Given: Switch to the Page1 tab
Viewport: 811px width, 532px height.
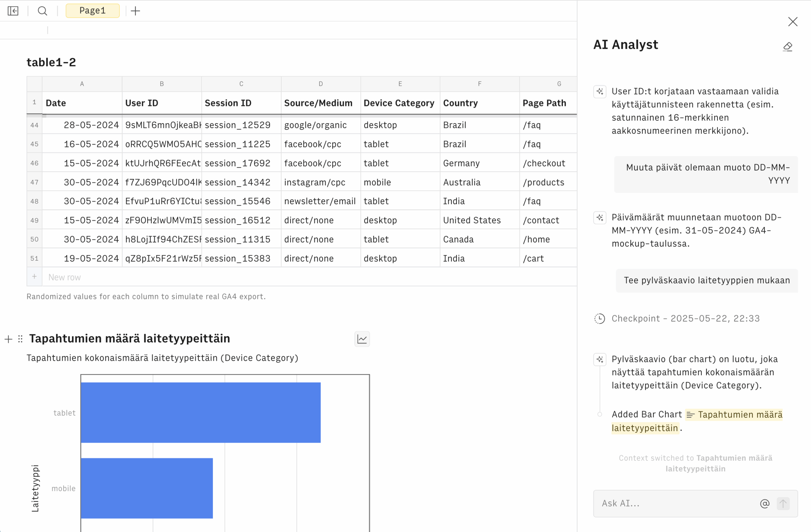Looking at the screenshot, I should pyautogui.click(x=92, y=11).
